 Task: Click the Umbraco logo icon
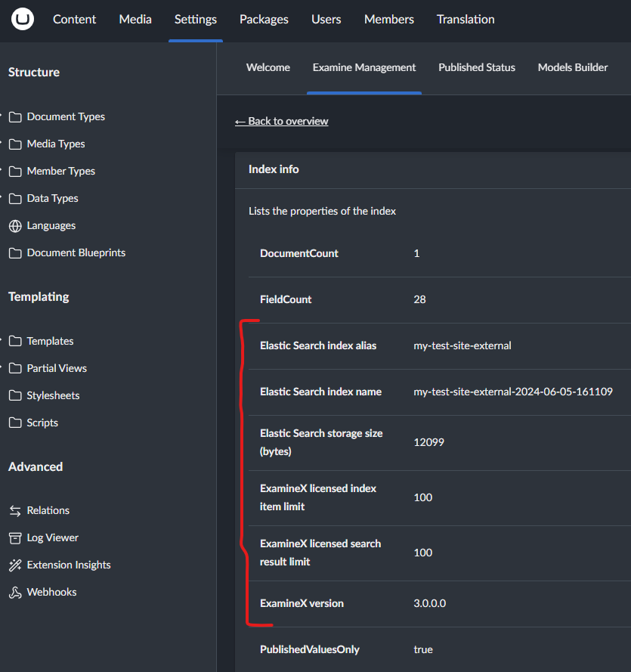[x=22, y=19]
